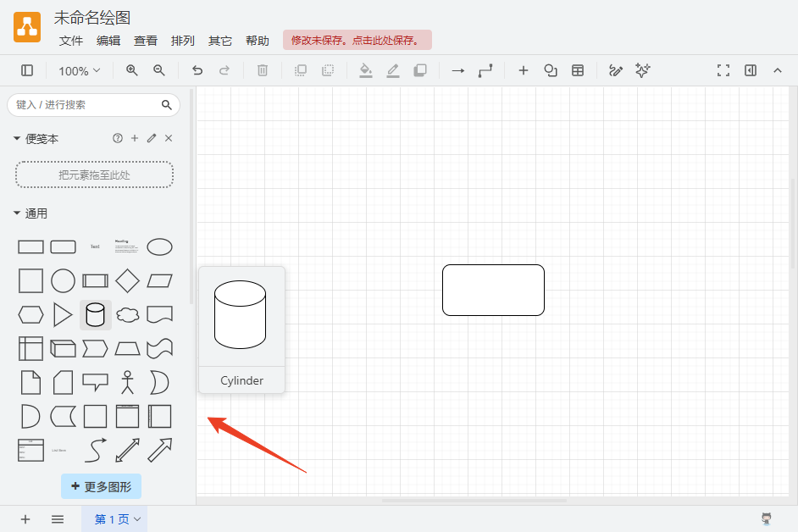Image resolution: width=798 pixels, height=532 pixels.
Task: Bring selection to front
Action: 301,70
